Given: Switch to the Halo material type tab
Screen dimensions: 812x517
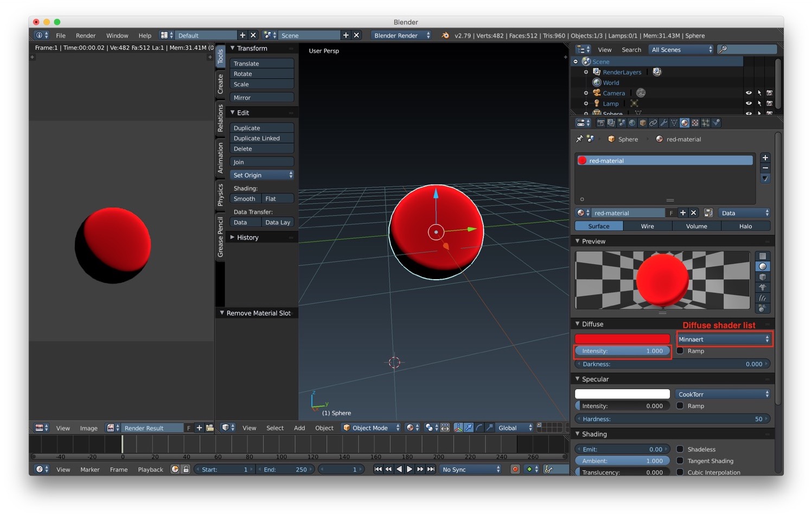Looking at the screenshot, I should point(746,226).
